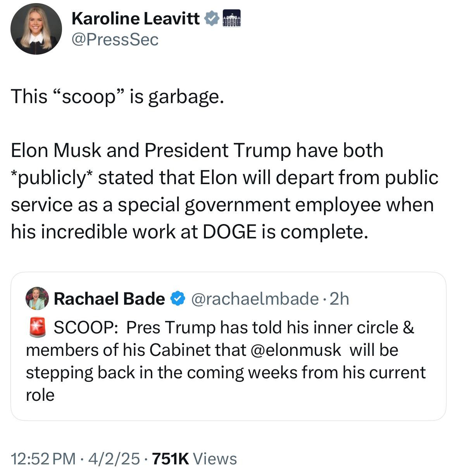Click the paragraph starting 'Elon Musk and President'
Viewport: 457px width, 476px height.
(x=224, y=191)
